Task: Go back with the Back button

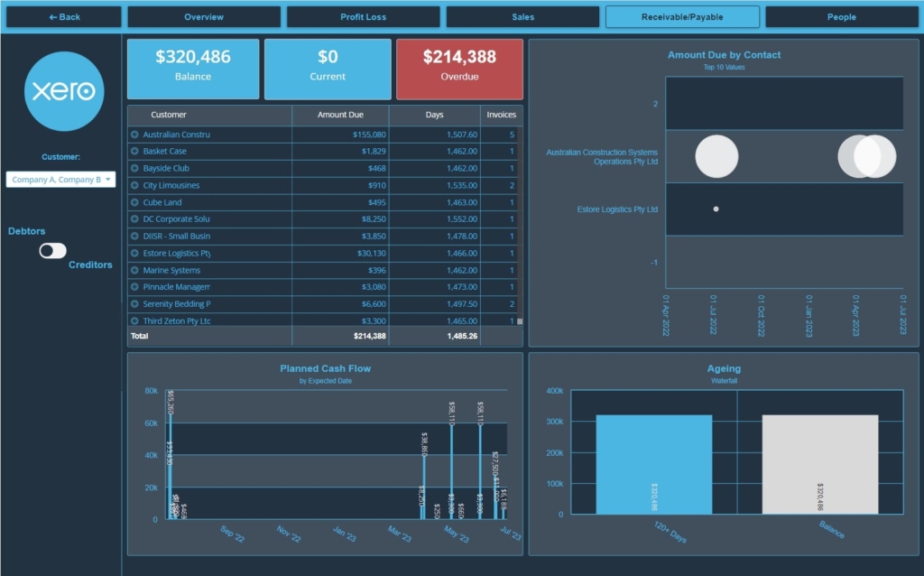Action: point(64,16)
